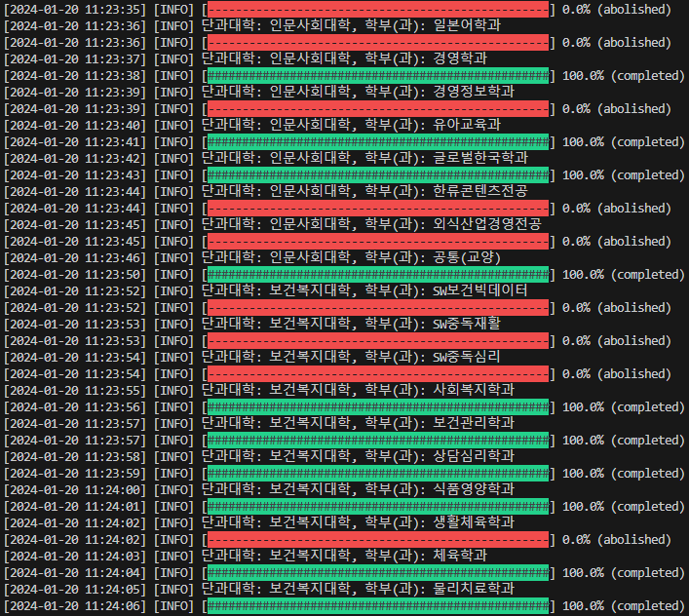Select the SW중독심리 department name
Image resolution: width=689 pixels, height=616 pixels.
coord(467,357)
